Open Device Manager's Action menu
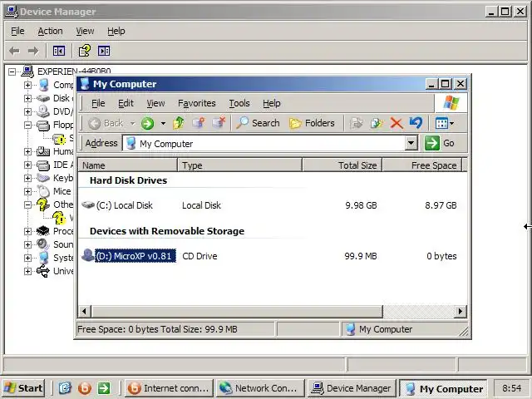532x399 pixels. pos(50,31)
